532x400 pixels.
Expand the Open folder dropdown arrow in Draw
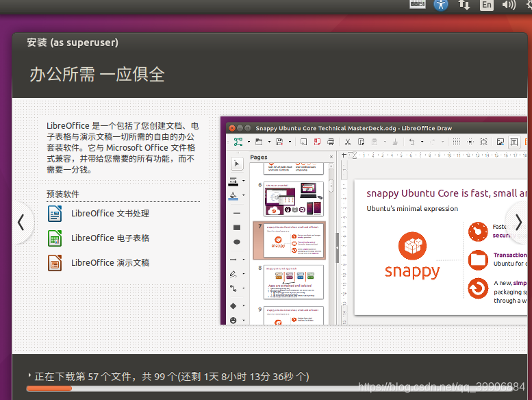tap(269, 142)
